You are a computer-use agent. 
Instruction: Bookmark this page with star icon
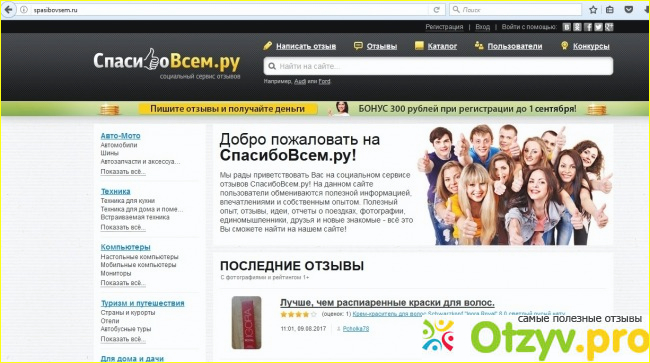[x=593, y=10]
